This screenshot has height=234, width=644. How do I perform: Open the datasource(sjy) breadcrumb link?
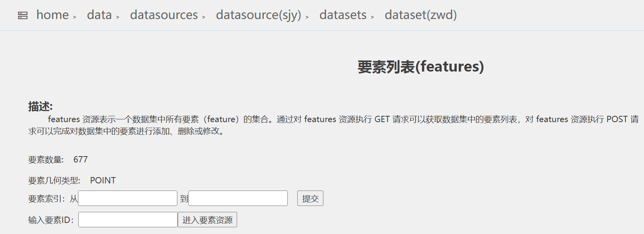coord(258,15)
